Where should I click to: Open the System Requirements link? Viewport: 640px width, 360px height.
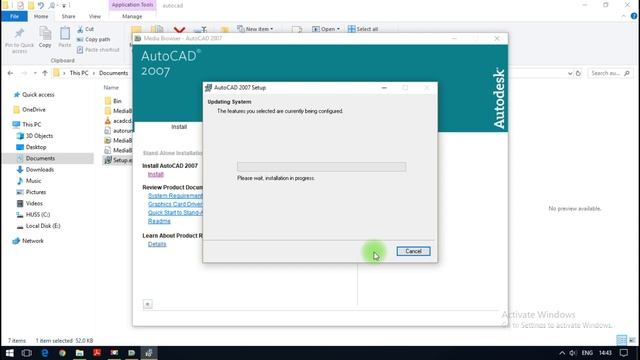175,196
